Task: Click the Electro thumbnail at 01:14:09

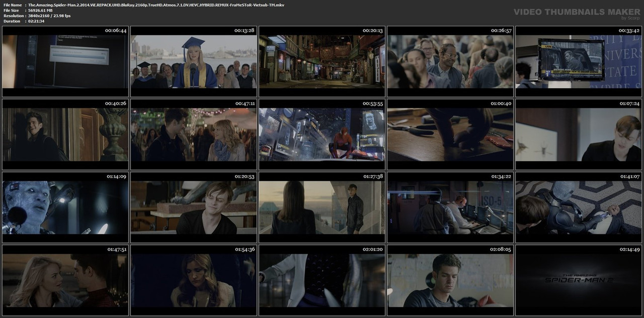Action: (x=65, y=207)
